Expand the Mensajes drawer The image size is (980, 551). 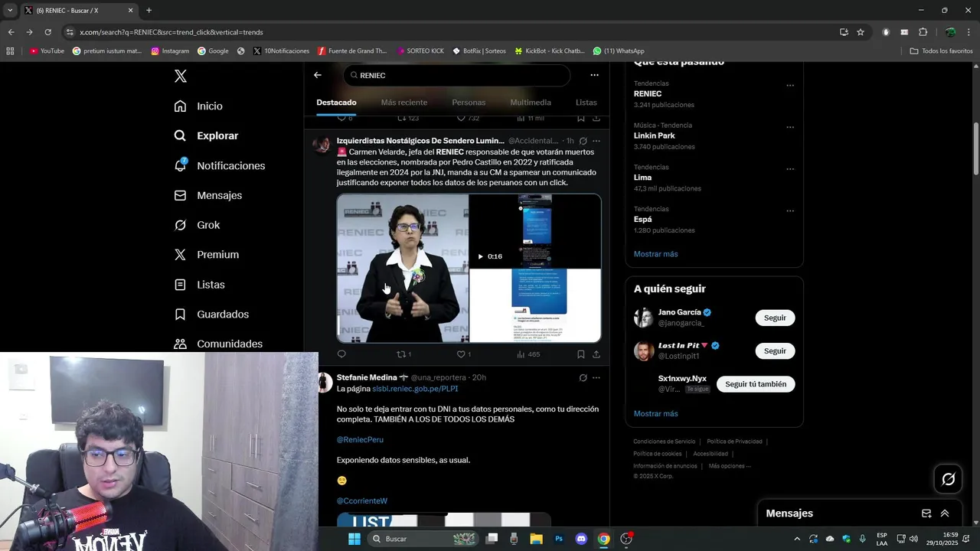pos(945,514)
